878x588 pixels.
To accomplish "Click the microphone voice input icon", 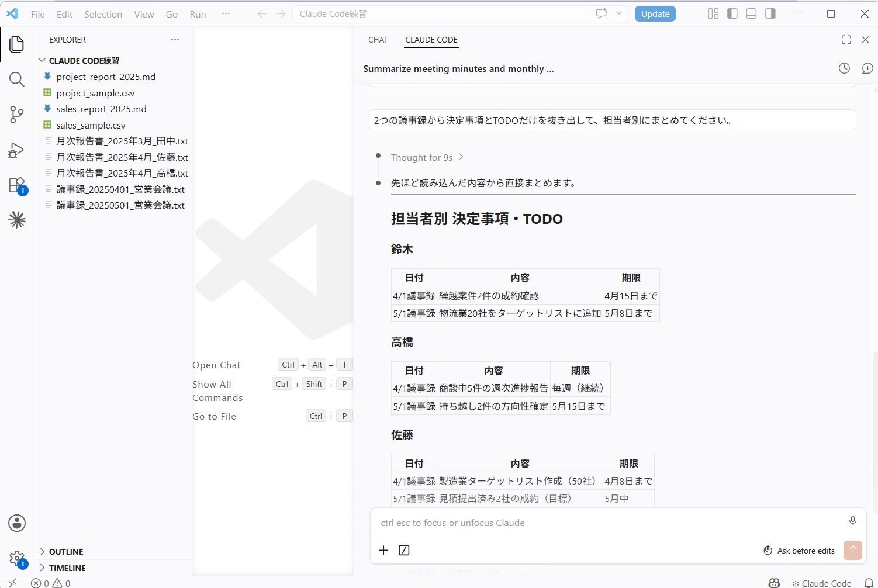I will click(x=853, y=521).
